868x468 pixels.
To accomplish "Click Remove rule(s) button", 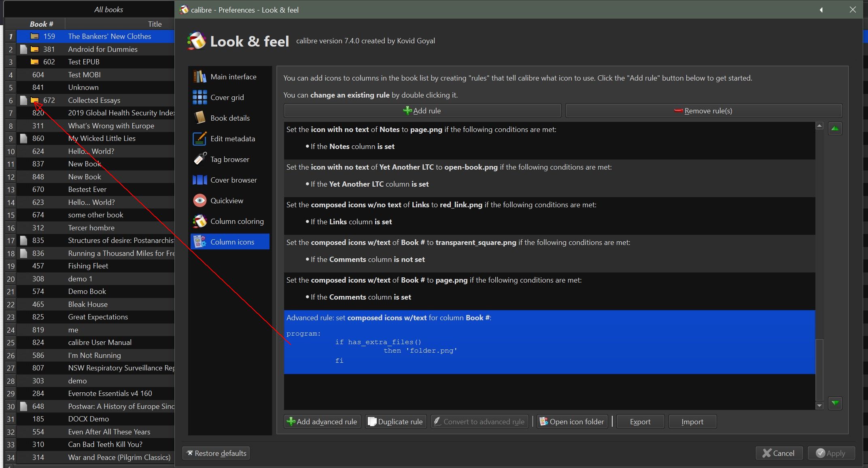I will tap(703, 111).
